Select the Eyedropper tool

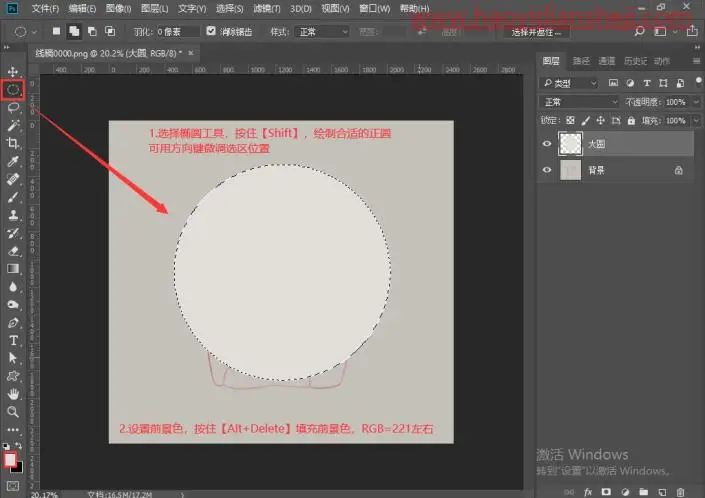(x=13, y=161)
